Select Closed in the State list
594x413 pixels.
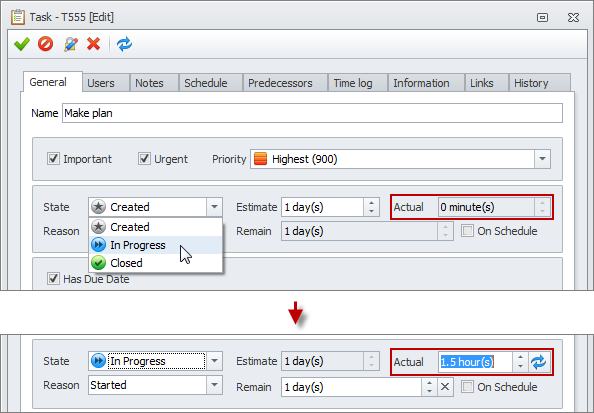[x=155, y=263]
